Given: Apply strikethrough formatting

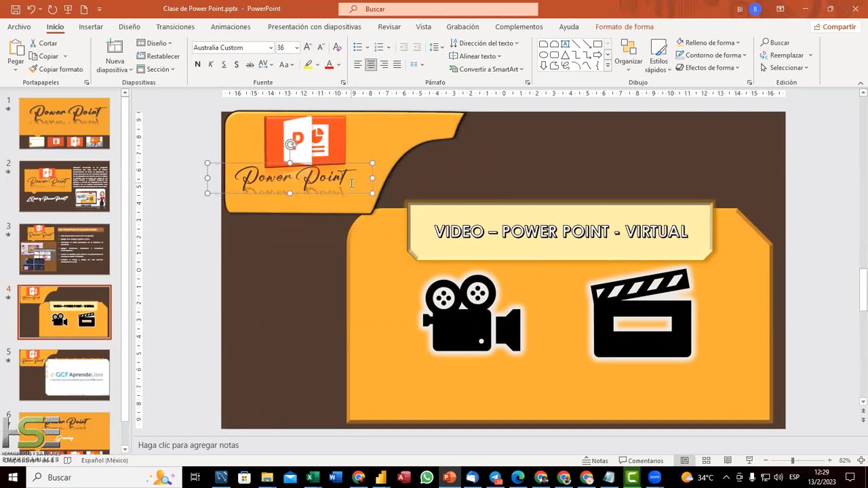Looking at the screenshot, I should point(250,64).
